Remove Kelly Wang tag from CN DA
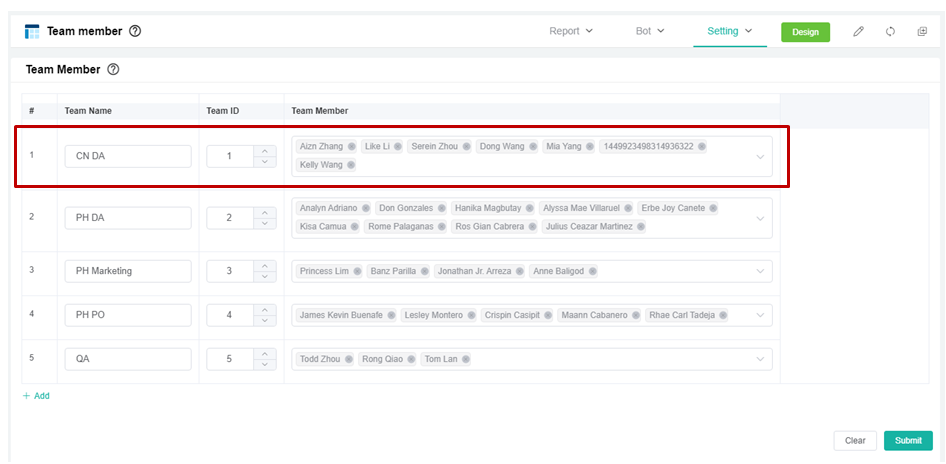 pos(352,165)
